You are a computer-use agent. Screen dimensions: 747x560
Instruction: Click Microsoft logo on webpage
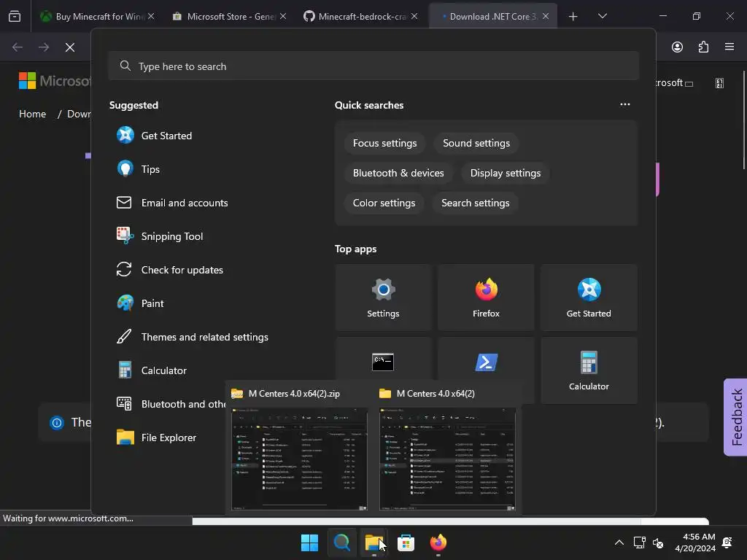[x=54, y=81]
